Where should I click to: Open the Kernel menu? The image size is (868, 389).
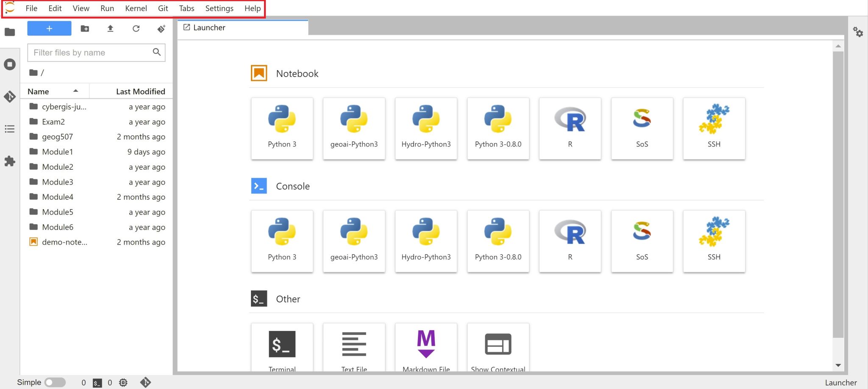coord(136,8)
